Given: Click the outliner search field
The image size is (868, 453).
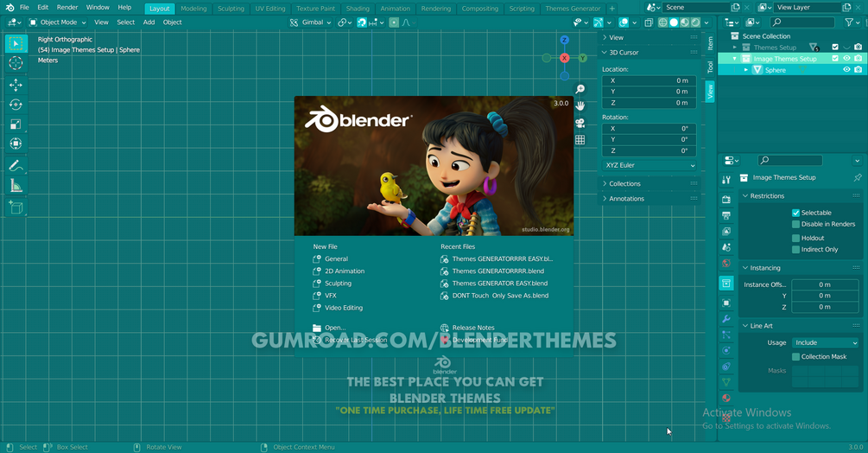Looking at the screenshot, I should tap(802, 22).
